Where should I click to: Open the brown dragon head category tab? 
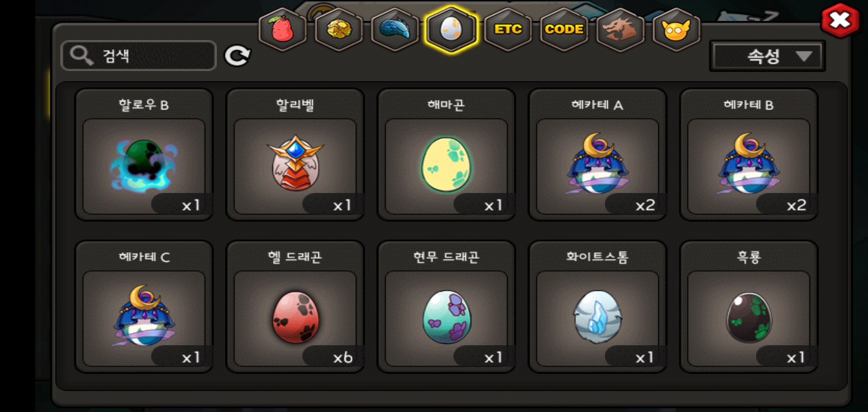(x=620, y=29)
